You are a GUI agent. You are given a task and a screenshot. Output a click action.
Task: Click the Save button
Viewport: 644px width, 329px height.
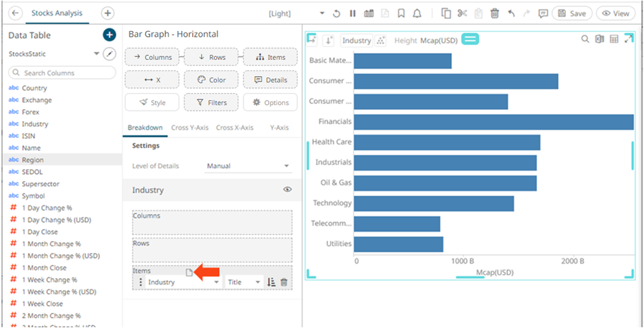point(572,13)
